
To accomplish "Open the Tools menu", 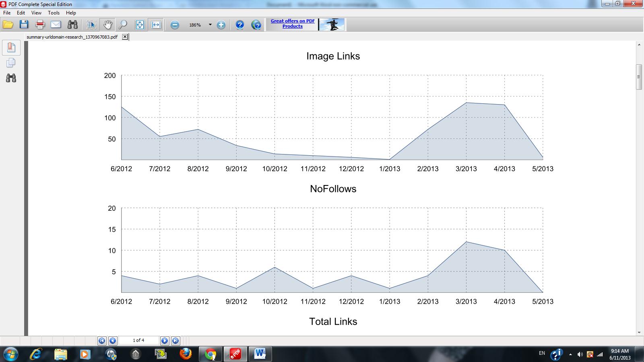I will tap(54, 12).
